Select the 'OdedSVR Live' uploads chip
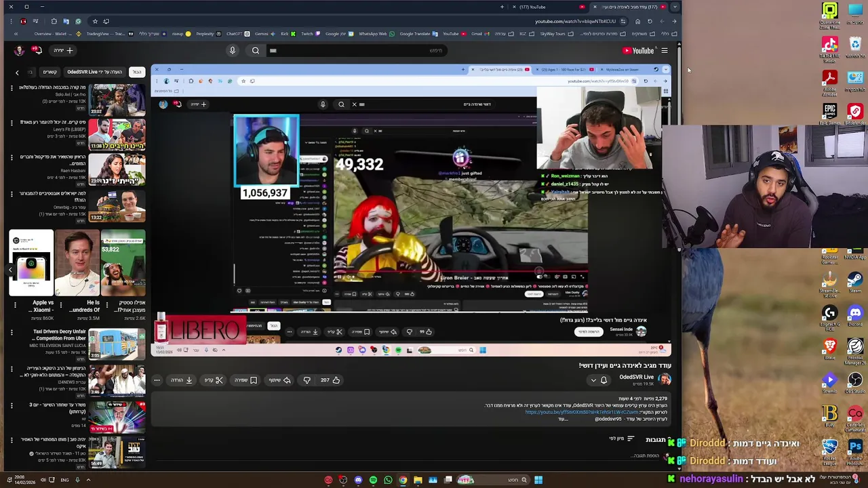 tap(94, 72)
